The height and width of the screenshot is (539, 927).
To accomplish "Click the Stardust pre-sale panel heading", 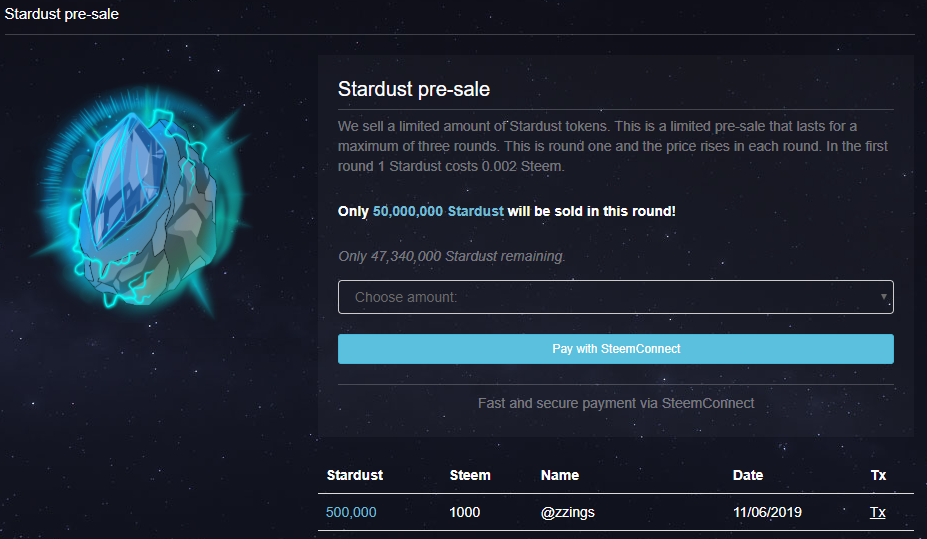I will point(414,89).
